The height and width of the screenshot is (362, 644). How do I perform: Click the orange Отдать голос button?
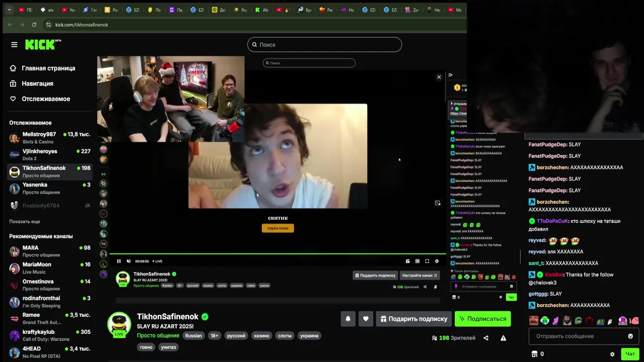278,228
